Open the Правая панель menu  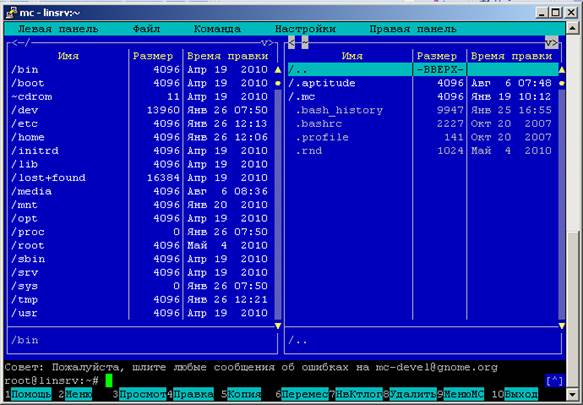click(x=413, y=29)
